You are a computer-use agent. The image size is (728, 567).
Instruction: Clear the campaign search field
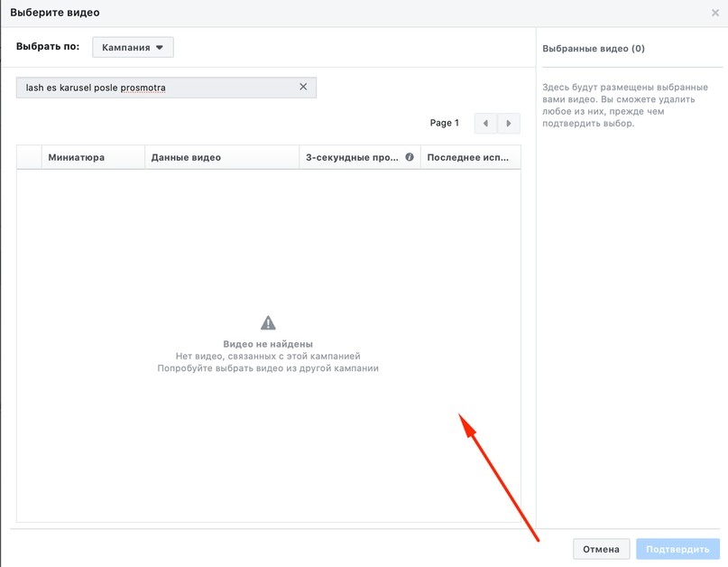coord(303,87)
